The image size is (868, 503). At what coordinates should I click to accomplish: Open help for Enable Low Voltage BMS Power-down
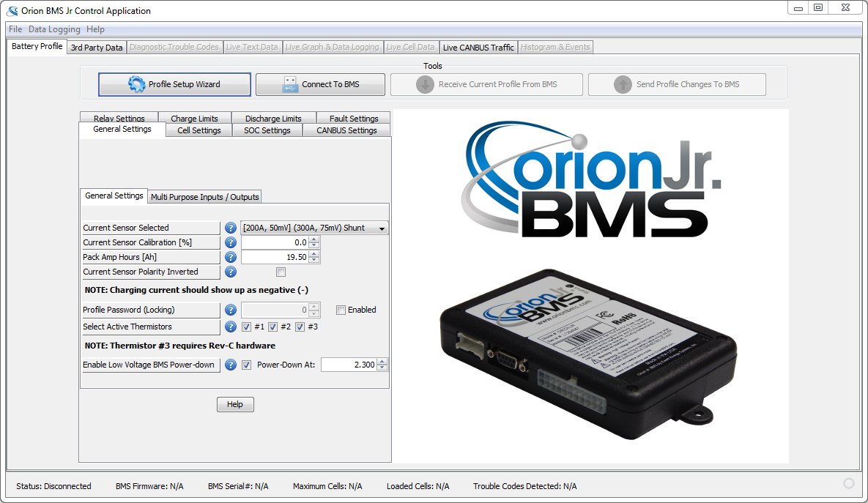point(231,365)
